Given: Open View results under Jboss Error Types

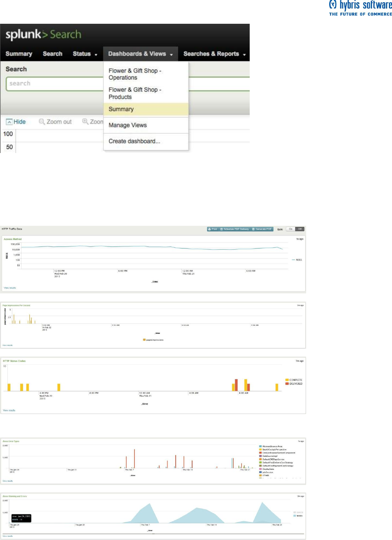Looking at the screenshot, I should click(7, 481).
